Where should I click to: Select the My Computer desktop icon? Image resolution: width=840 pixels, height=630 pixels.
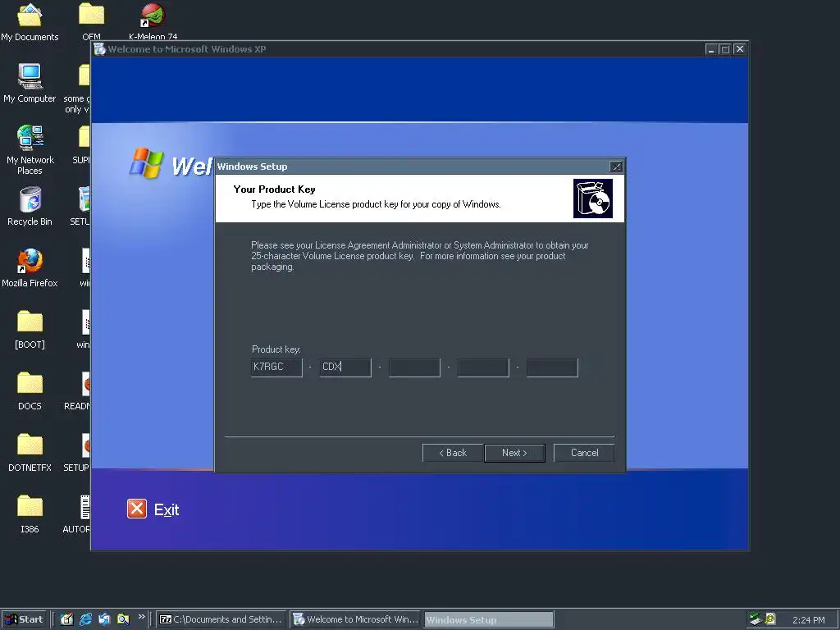tap(30, 83)
